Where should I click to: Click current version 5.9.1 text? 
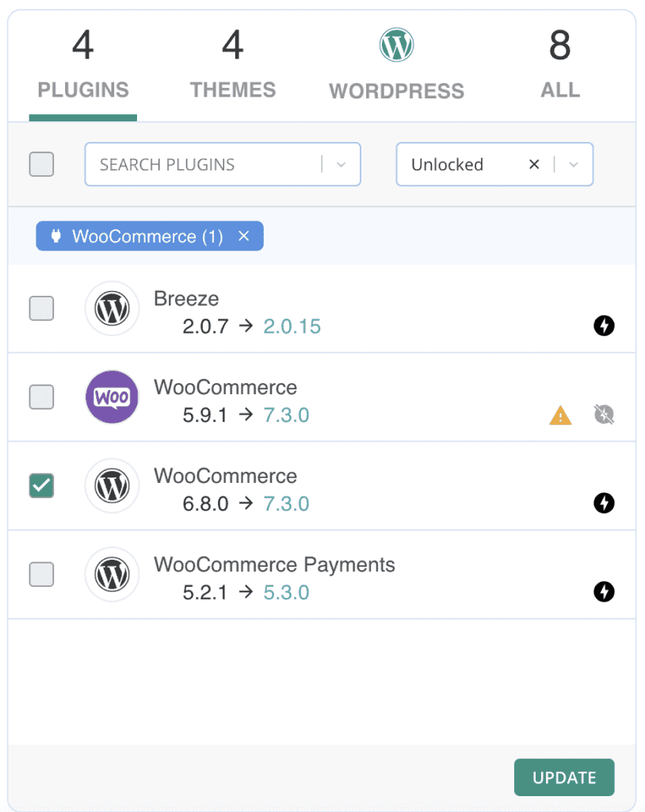tap(205, 416)
